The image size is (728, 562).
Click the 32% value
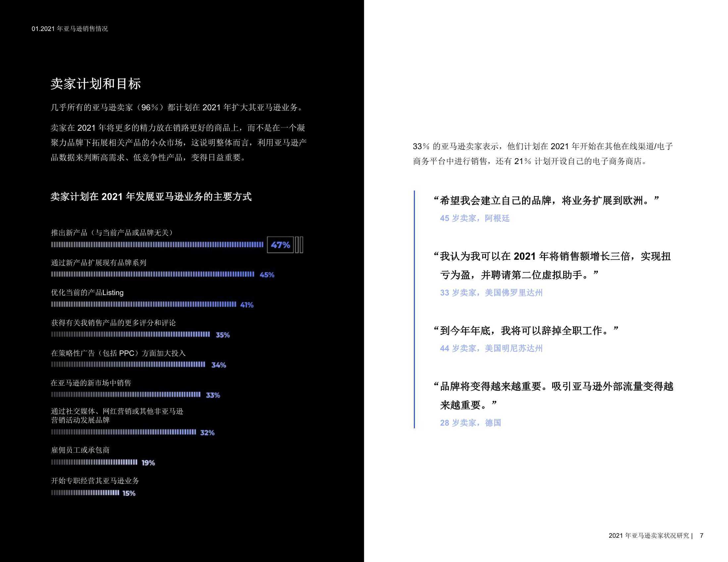207,433
